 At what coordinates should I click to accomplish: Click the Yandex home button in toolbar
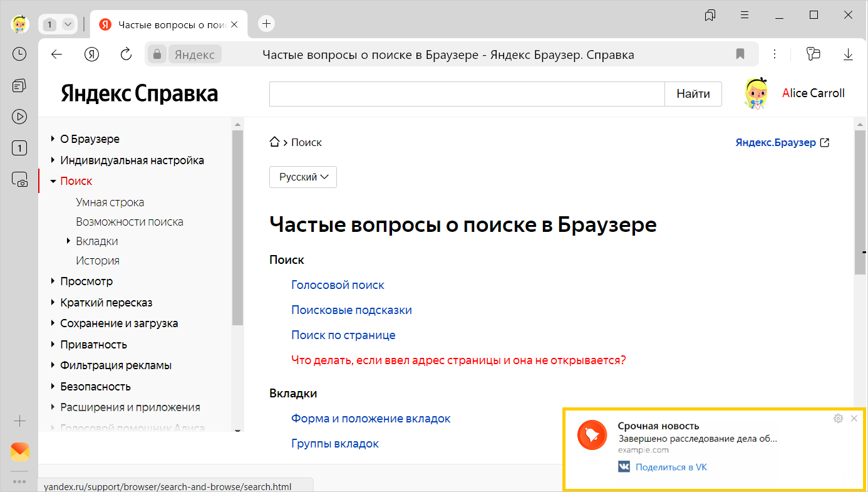point(92,55)
